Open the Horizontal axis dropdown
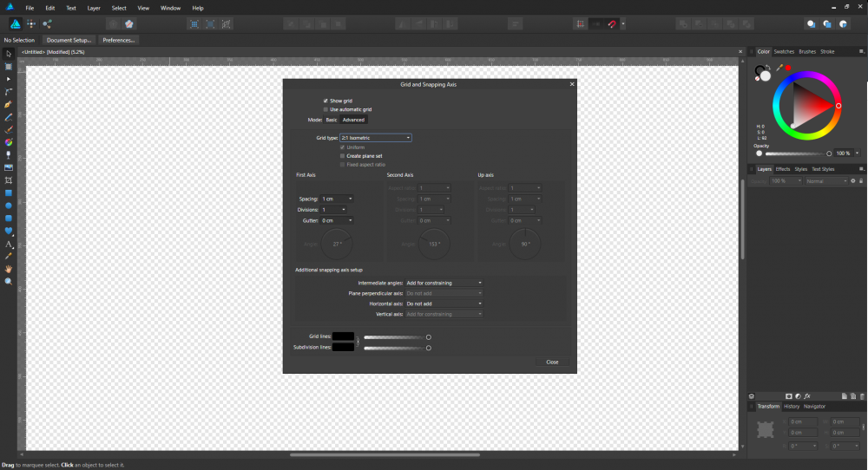868x470 pixels. [x=444, y=304]
